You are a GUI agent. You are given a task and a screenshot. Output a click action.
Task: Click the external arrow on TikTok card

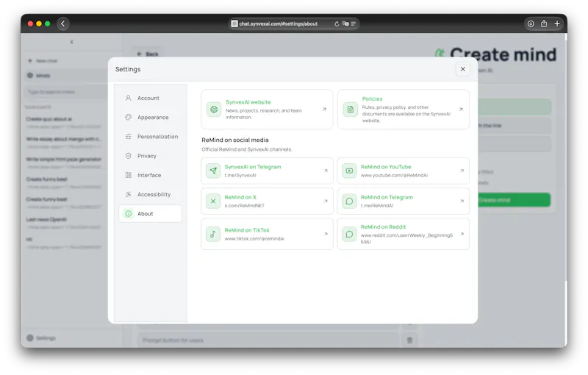[x=326, y=234]
